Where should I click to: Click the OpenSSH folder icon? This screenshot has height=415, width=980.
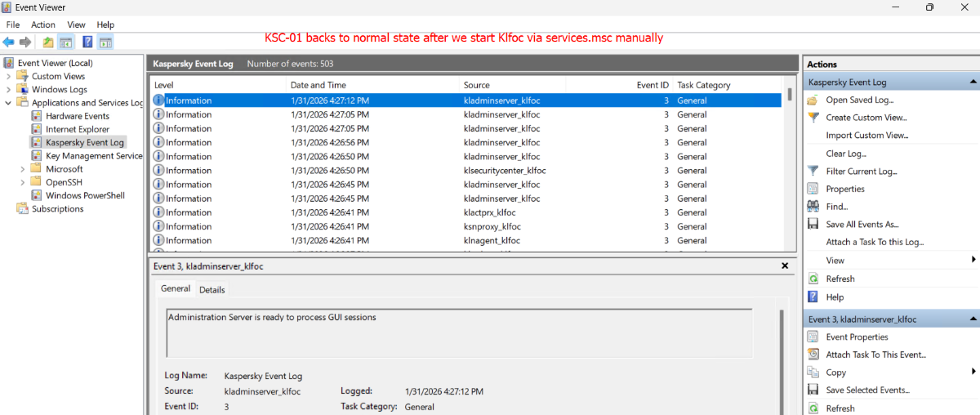38,182
